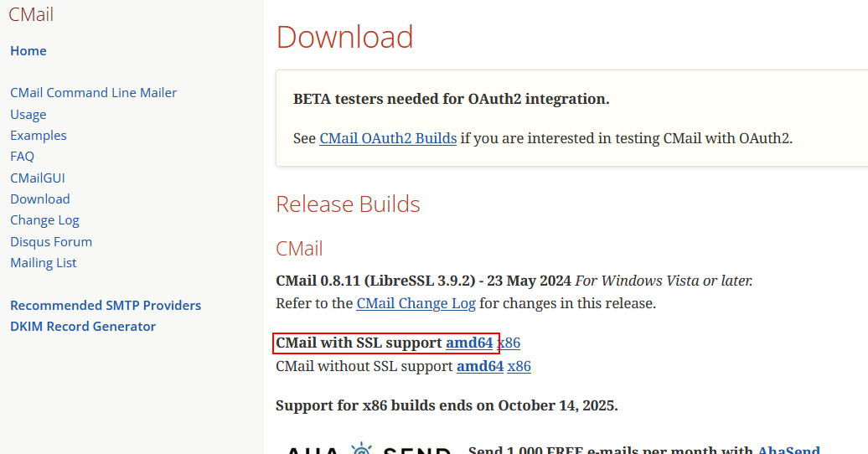Open the FAQ page

pyautogui.click(x=22, y=157)
